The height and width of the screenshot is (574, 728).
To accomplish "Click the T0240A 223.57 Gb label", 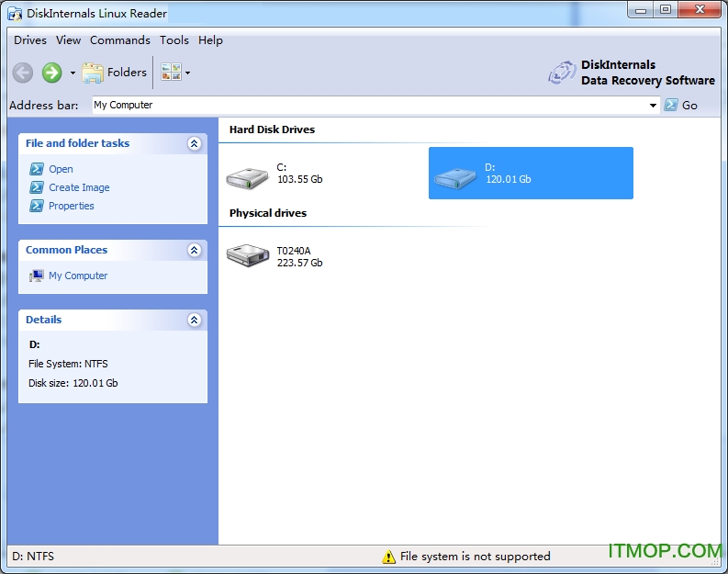I will (x=300, y=257).
